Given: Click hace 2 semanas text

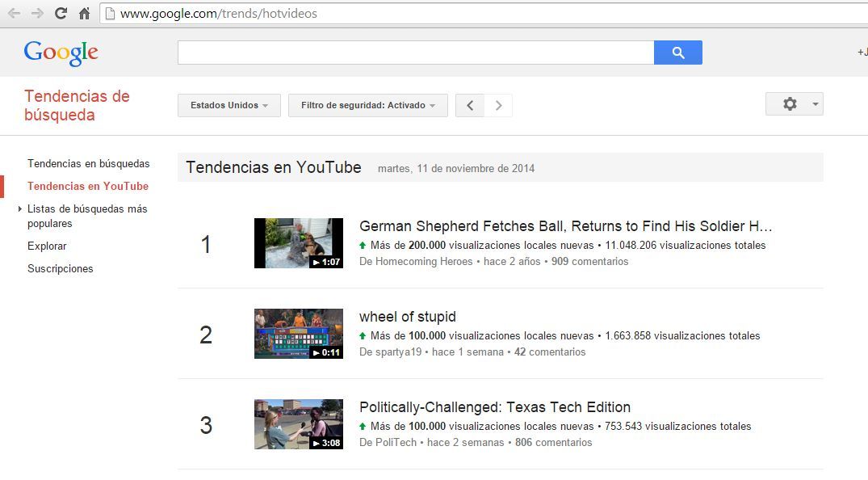Looking at the screenshot, I should [466, 442].
